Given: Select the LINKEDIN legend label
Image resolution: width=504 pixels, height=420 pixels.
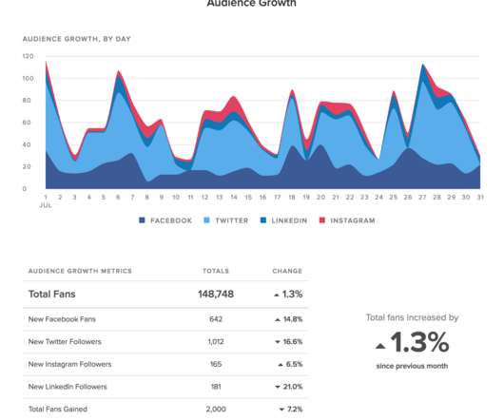Looking at the screenshot, I should point(289,220).
